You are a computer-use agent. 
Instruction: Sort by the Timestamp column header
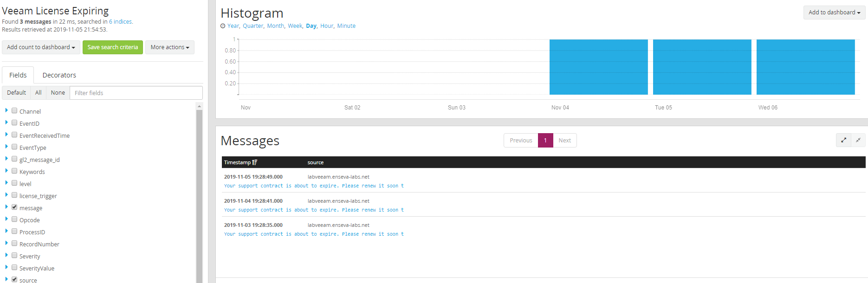click(x=237, y=162)
